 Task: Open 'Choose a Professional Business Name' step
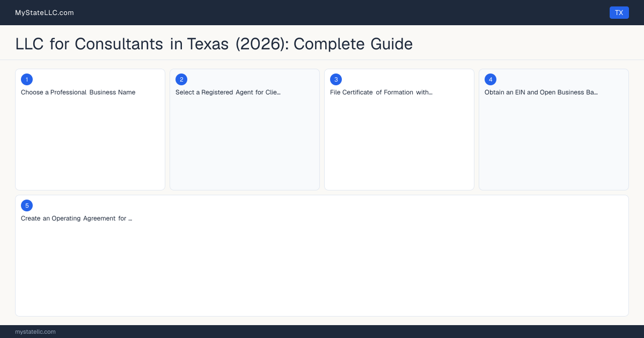point(78,92)
